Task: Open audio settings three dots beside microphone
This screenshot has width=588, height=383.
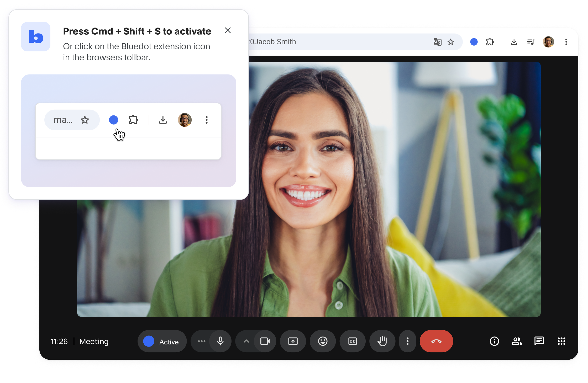Action: coord(202,341)
